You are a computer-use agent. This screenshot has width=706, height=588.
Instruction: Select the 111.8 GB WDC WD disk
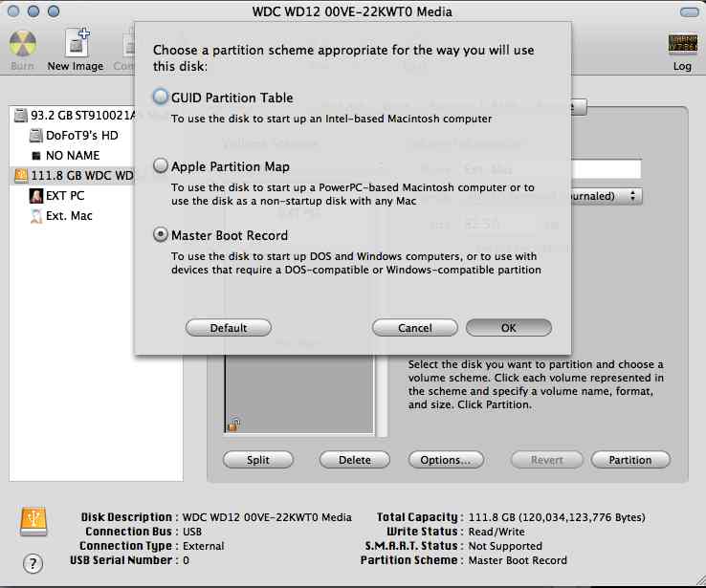[x=74, y=176]
